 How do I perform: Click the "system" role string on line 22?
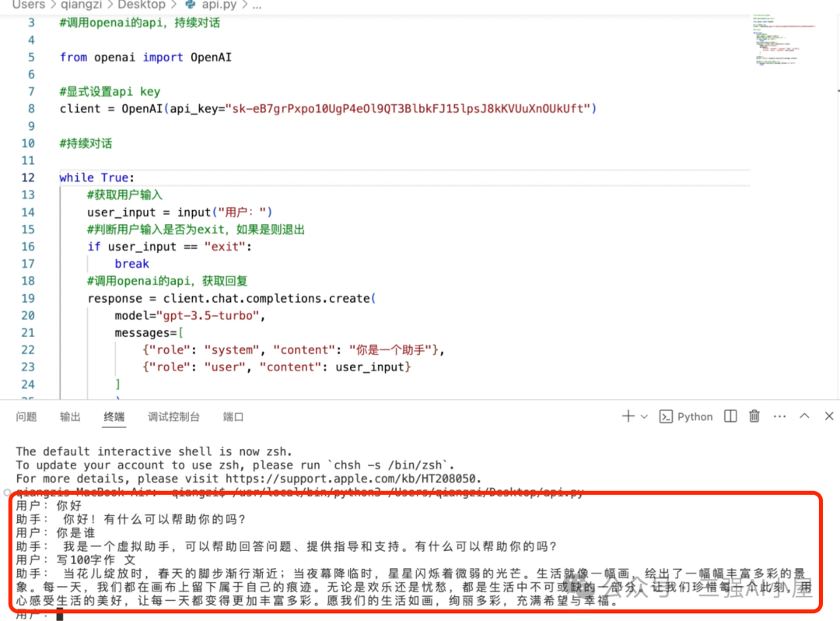(232, 350)
